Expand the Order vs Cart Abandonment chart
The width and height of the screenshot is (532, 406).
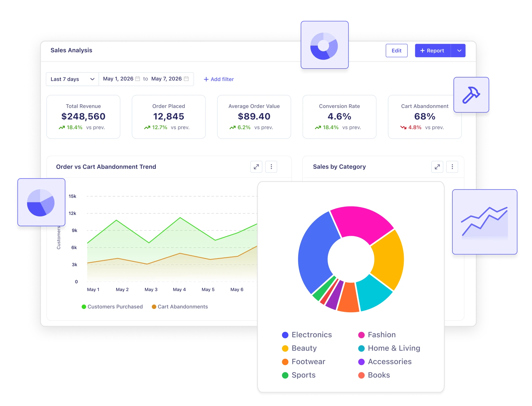tap(256, 167)
